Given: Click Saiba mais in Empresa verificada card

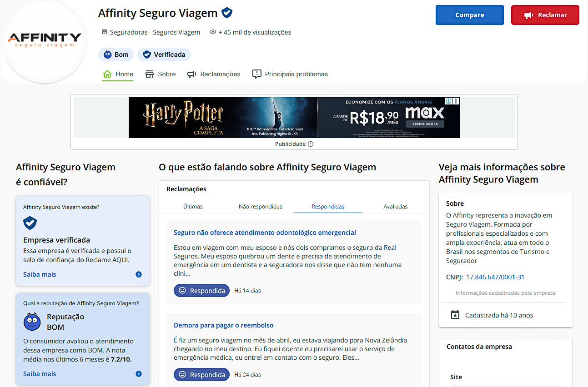Looking at the screenshot, I should pos(40,274).
